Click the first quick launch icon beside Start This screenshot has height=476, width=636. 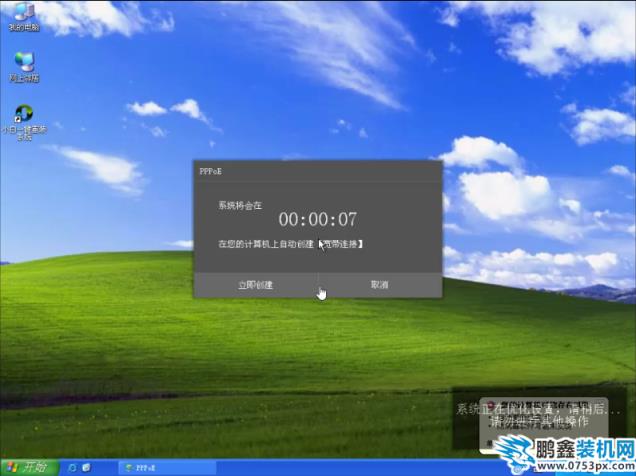pos(73,467)
